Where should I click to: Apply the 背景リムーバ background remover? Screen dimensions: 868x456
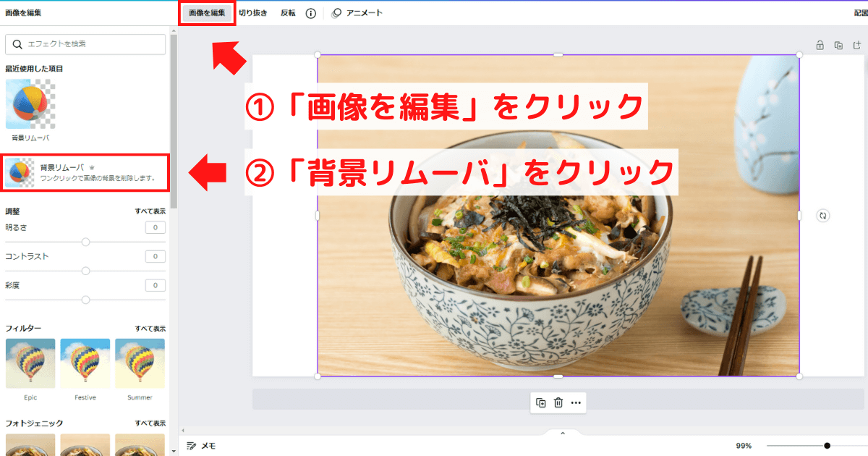85,172
